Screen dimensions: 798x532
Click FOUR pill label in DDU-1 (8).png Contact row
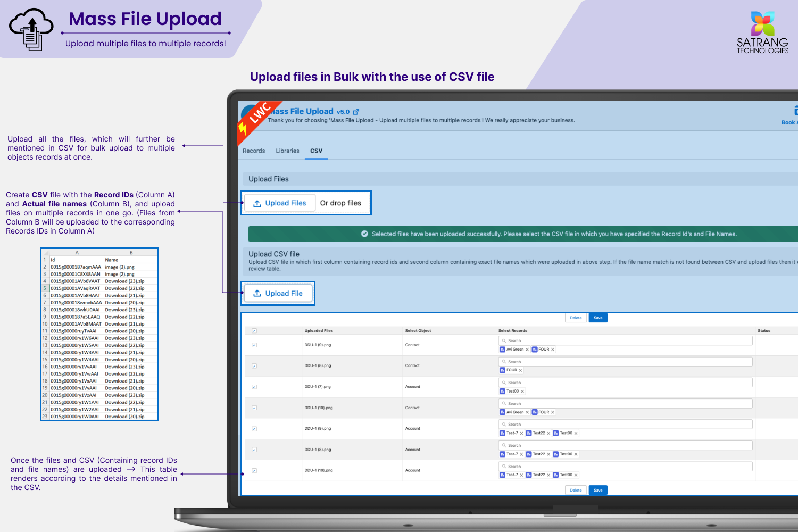(512, 370)
